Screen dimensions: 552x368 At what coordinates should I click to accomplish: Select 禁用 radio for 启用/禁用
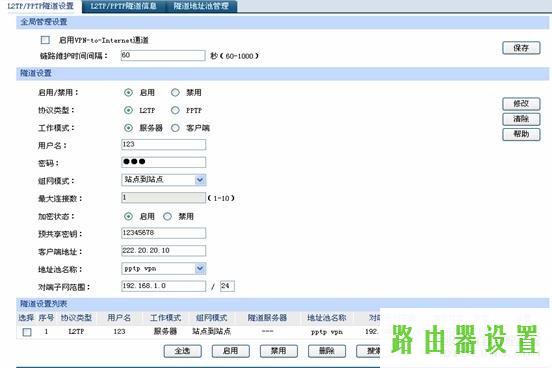175,93
